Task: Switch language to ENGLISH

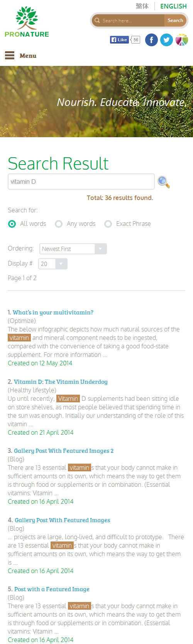Action: tap(173, 6)
